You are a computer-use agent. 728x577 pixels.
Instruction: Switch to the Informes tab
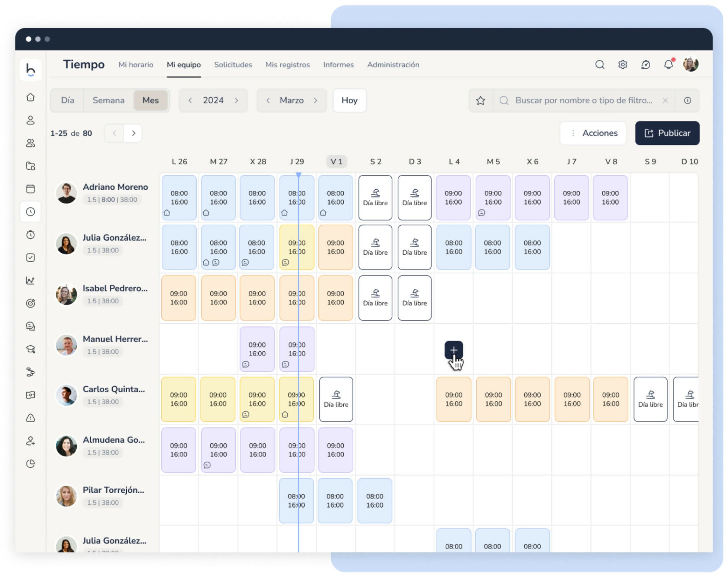[x=338, y=65]
